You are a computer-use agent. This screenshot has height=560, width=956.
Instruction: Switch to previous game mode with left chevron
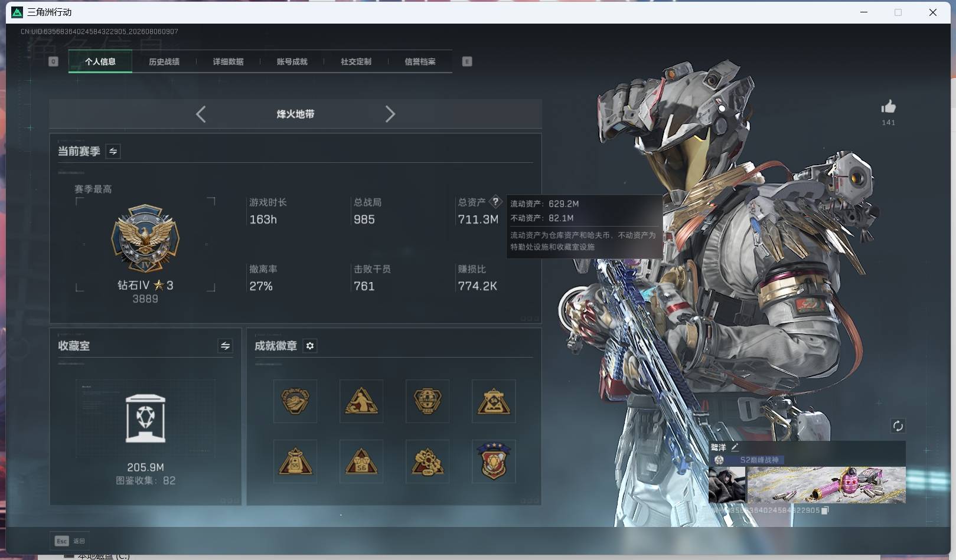[201, 114]
